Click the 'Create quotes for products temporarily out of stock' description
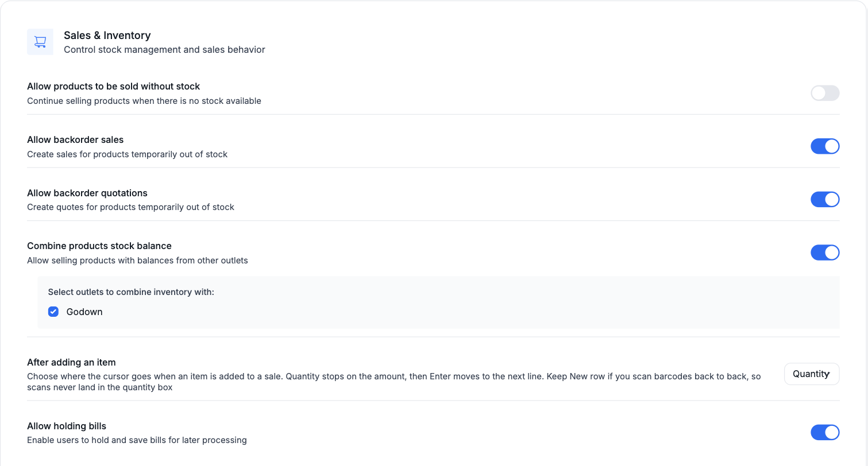This screenshot has height=466, width=868. [130, 207]
